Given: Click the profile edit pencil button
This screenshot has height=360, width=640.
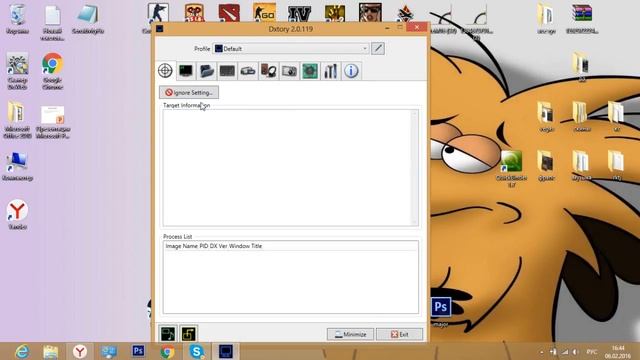Looking at the screenshot, I should click(378, 49).
